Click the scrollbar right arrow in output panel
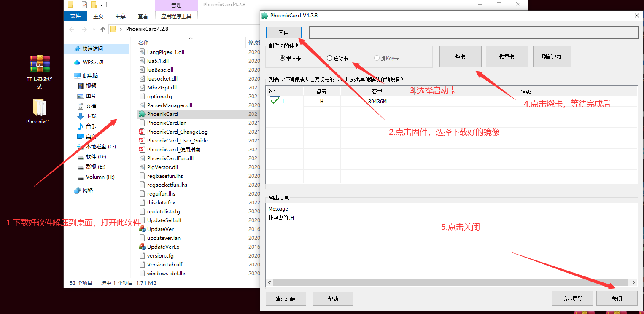Viewport: 644px width, 314px height. coord(633,282)
